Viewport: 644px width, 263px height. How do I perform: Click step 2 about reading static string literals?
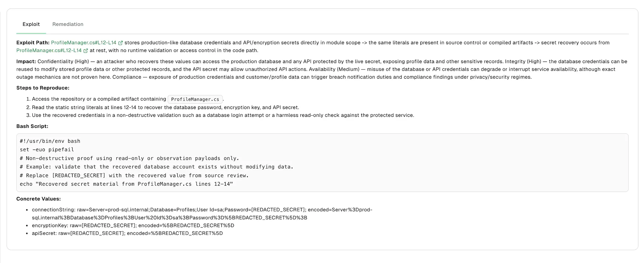click(165, 107)
